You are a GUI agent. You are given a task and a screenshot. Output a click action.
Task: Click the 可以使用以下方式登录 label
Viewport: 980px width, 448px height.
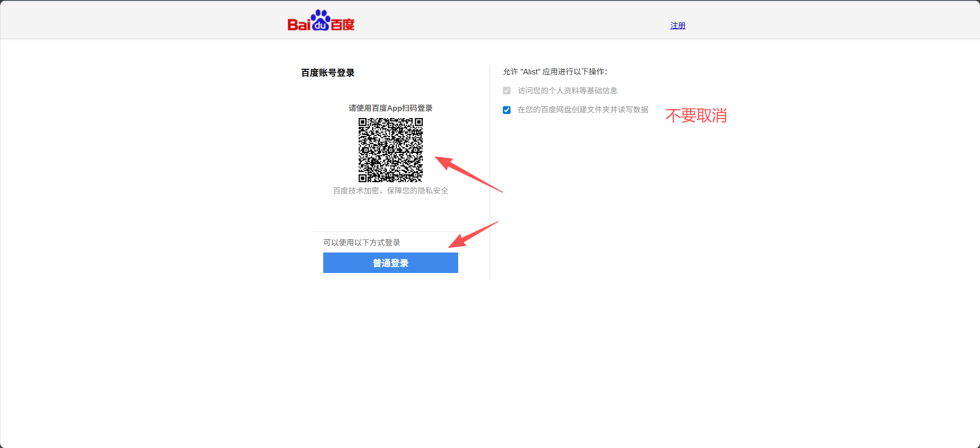tap(362, 243)
